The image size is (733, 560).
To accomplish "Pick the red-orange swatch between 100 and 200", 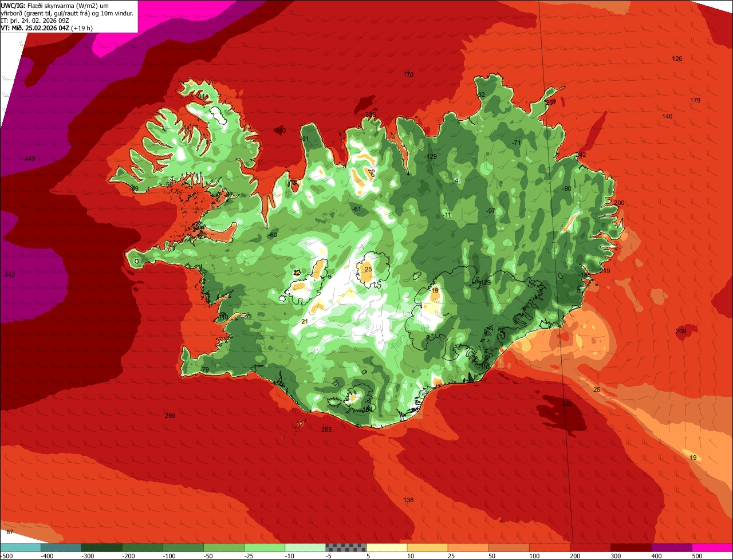I will coord(549,547).
